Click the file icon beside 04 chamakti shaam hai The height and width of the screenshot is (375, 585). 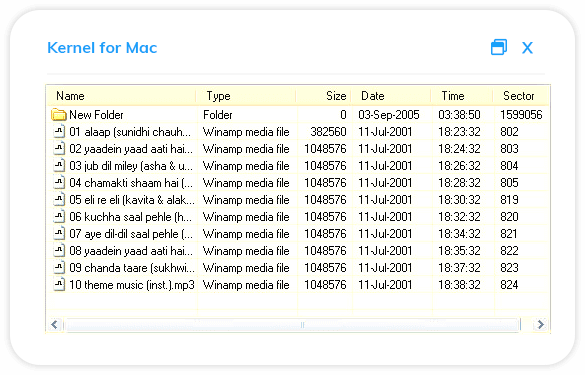[59, 182]
